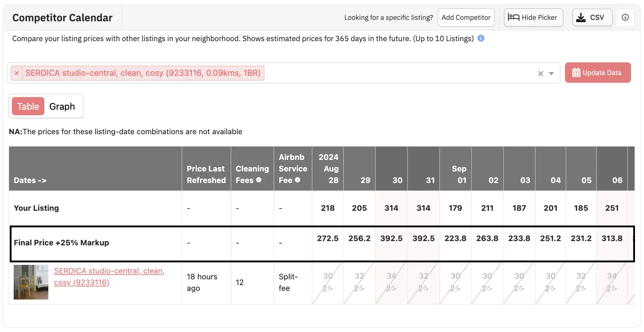
Task: Switch to the Table view
Action: [x=28, y=106]
